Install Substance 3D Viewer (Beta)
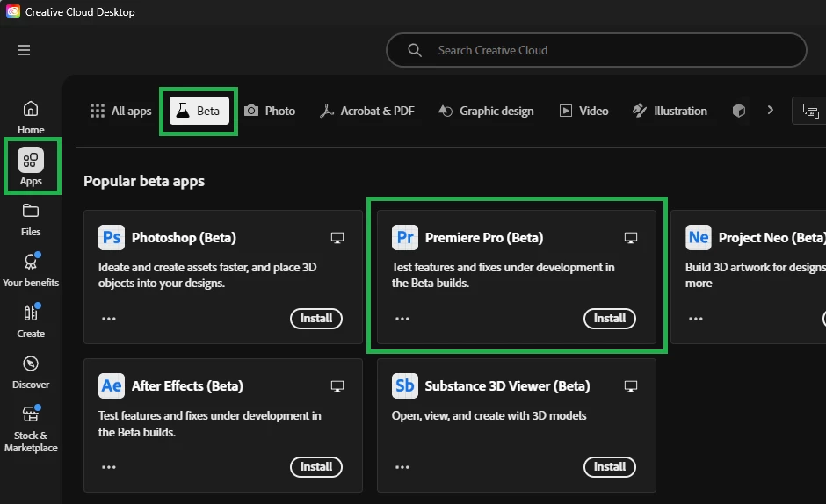 click(610, 467)
